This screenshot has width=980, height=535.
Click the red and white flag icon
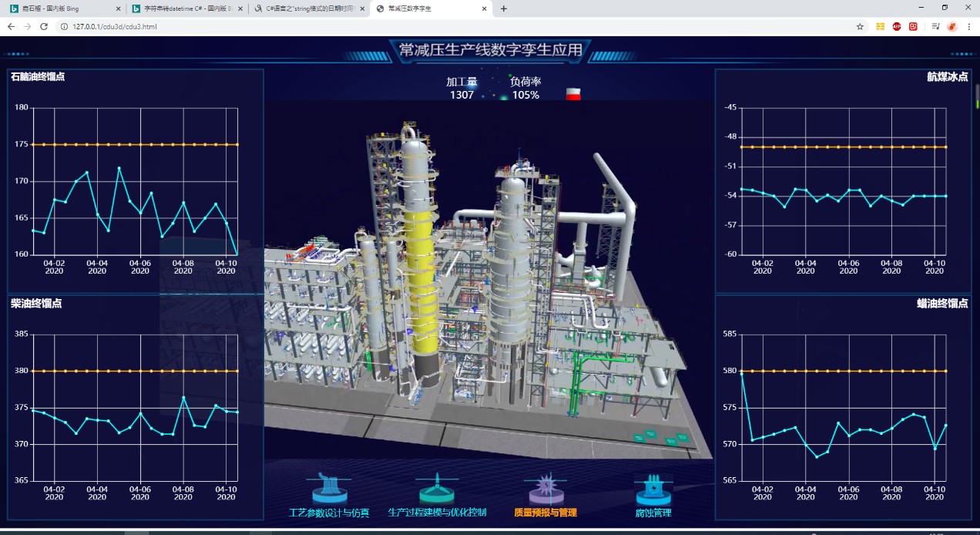(572, 94)
